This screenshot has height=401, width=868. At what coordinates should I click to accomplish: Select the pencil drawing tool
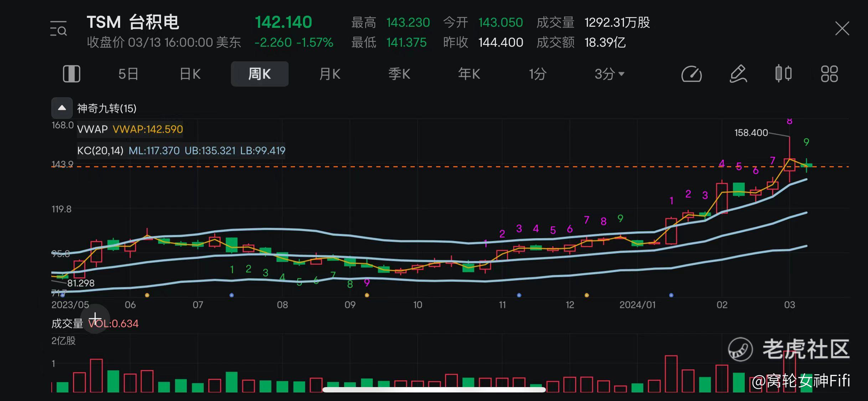(x=738, y=74)
